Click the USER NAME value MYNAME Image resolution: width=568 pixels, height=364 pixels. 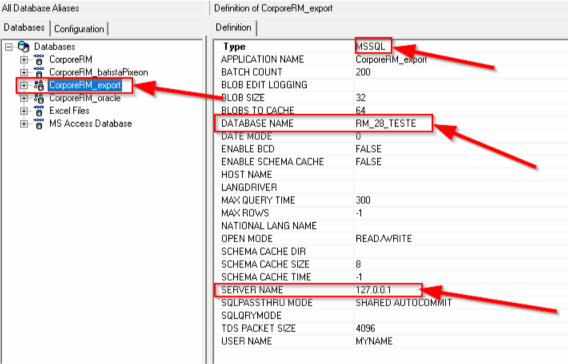point(374,341)
